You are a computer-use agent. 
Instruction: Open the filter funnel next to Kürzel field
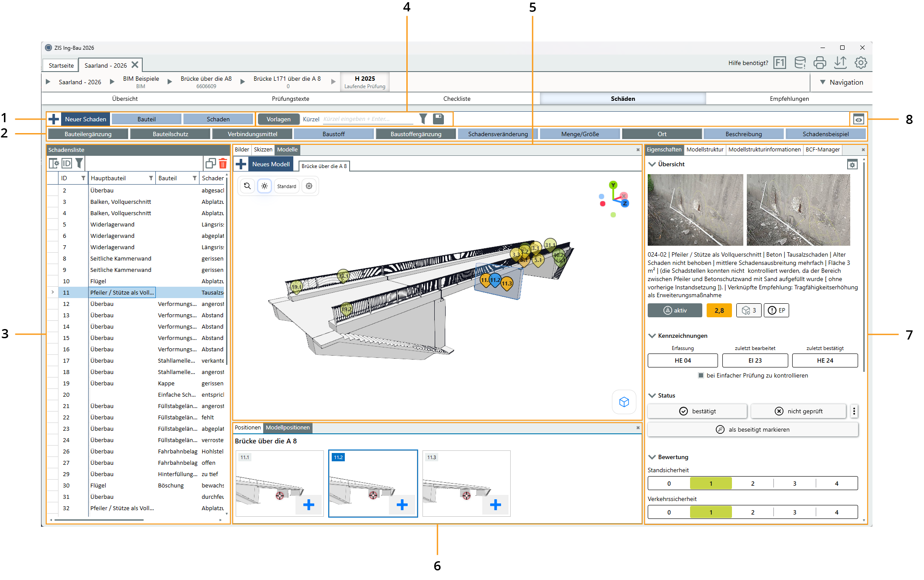[423, 119]
